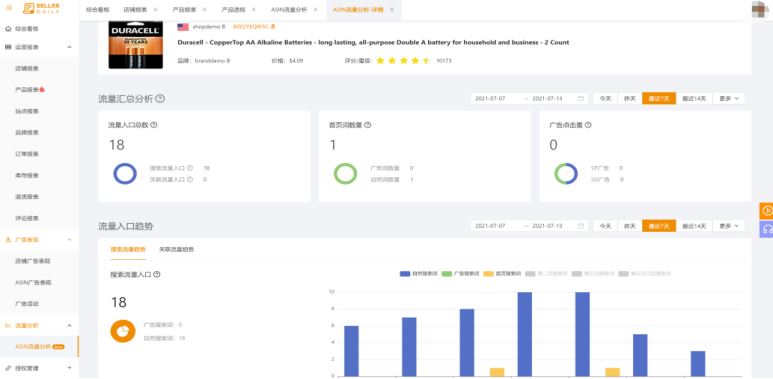The height and width of the screenshot is (379, 773).
Task: Close the ASIN流量分析-详情 tab
Action: tap(391, 10)
